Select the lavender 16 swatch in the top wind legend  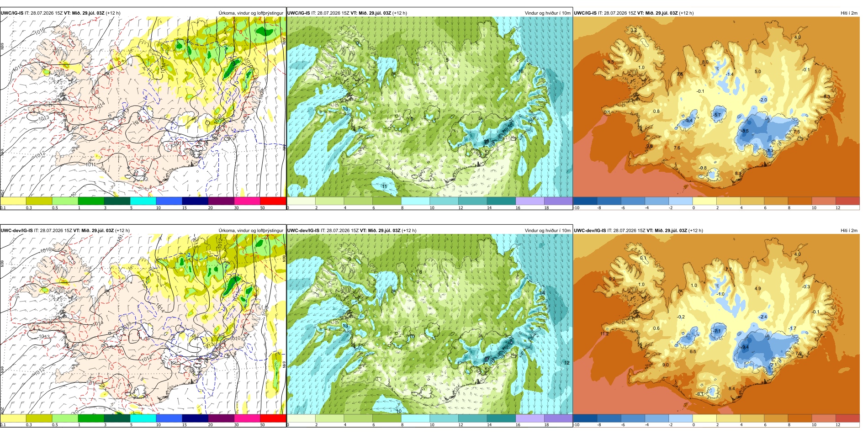click(530, 201)
